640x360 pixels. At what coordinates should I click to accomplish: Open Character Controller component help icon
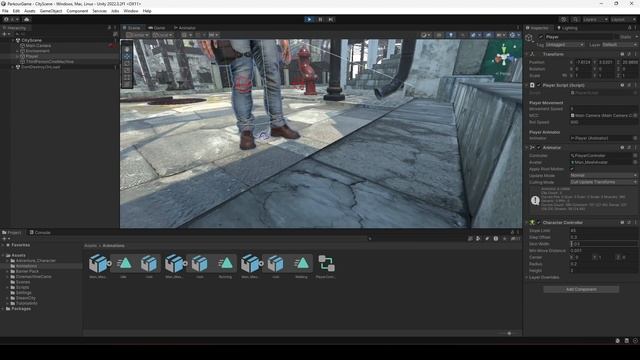[622, 222]
